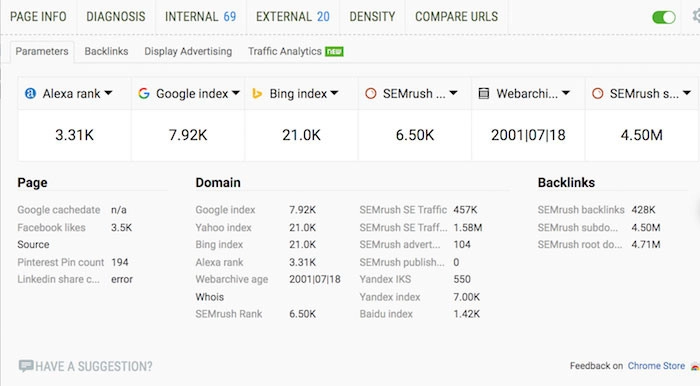Click the first SEMrush circle icon
This screenshot has width=700, height=386.
coord(371,93)
